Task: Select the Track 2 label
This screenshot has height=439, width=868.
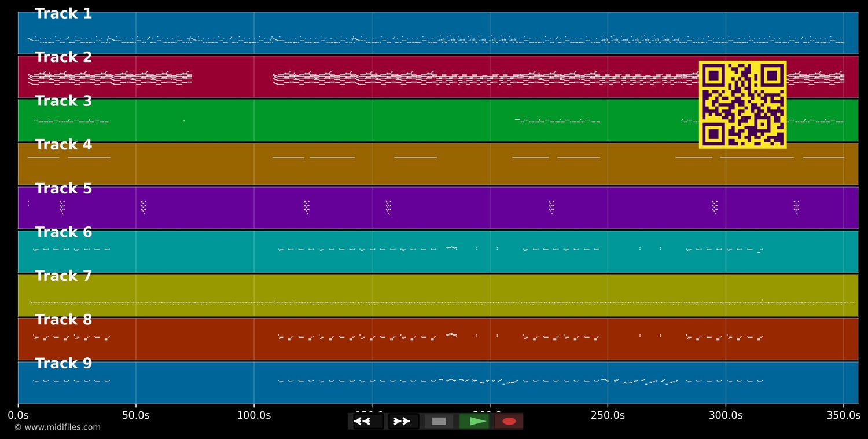Action: [x=63, y=57]
